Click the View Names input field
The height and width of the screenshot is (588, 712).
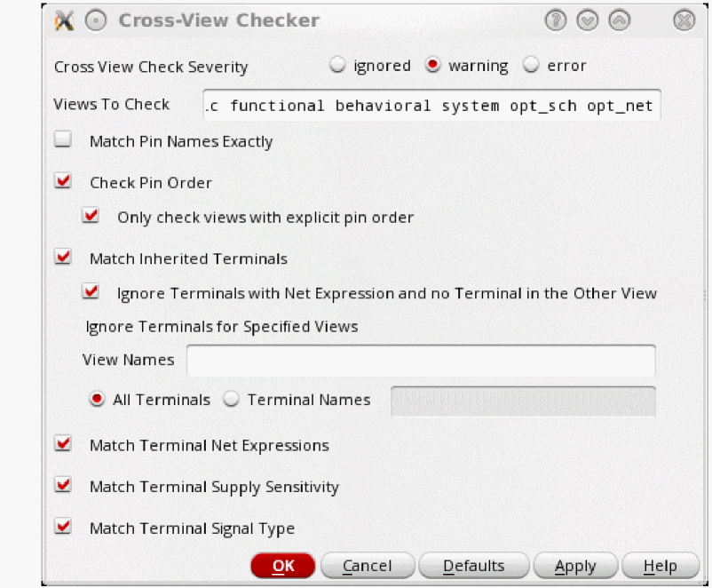point(421,361)
